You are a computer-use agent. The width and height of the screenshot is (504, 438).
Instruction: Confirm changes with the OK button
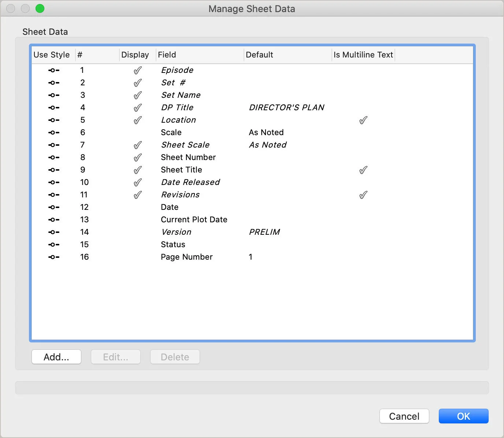pyautogui.click(x=463, y=416)
